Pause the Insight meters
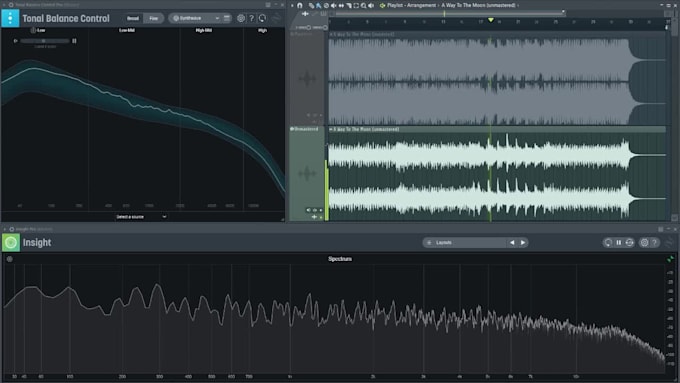Screen dimensions: 680x383 (x=619, y=242)
